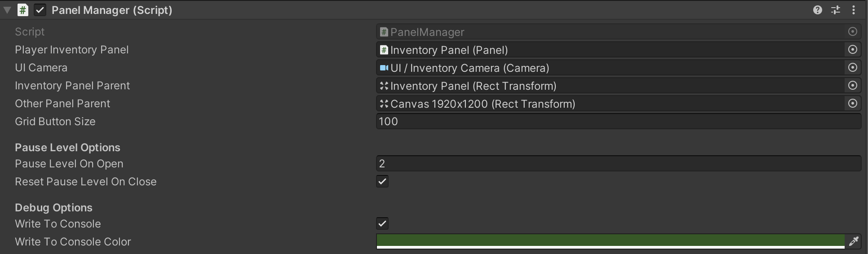Open the component help reference icon
The height and width of the screenshot is (254, 868).
(817, 10)
